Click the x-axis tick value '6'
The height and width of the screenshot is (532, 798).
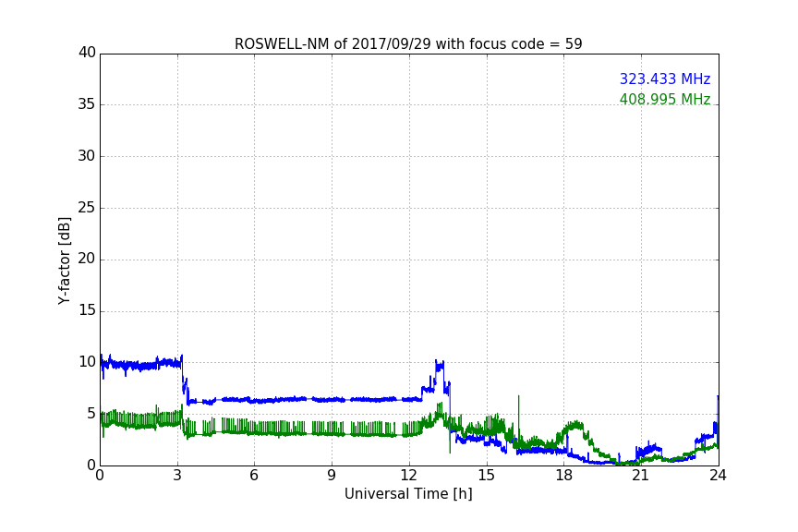tap(254, 476)
